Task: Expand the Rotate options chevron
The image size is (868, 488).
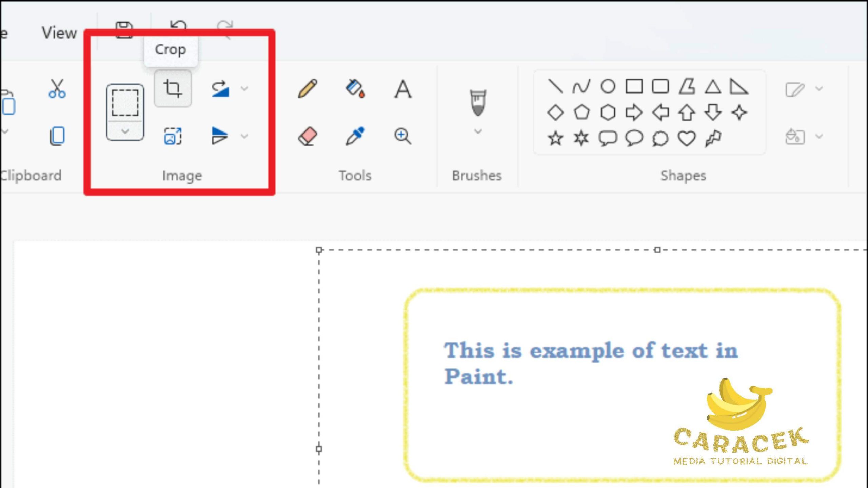Action: (244, 89)
